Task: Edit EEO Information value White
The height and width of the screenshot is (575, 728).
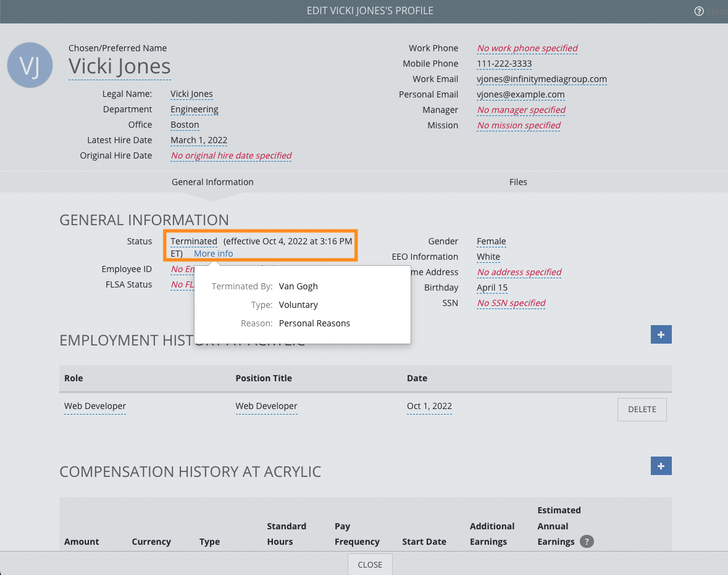Action: pyautogui.click(x=488, y=257)
